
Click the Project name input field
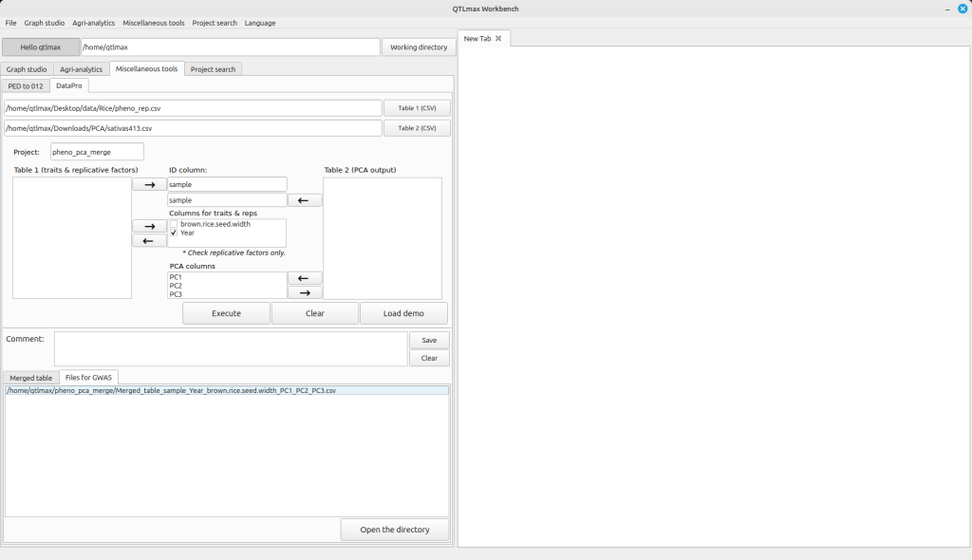97,152
